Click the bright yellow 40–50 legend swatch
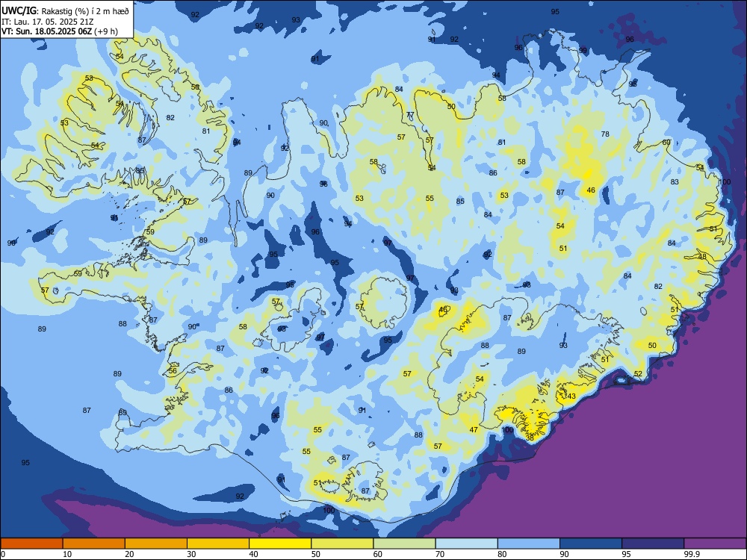This screenshot has height=560, width=747. (280, 544)
